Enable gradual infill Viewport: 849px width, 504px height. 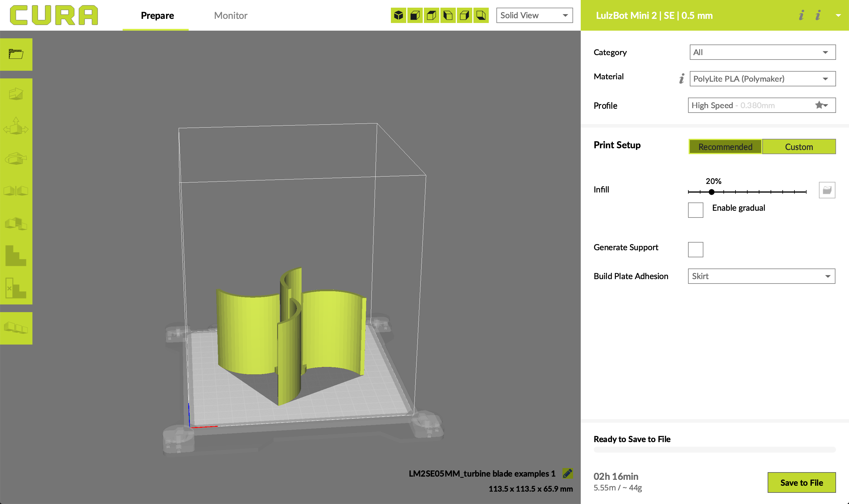[695, 210]
